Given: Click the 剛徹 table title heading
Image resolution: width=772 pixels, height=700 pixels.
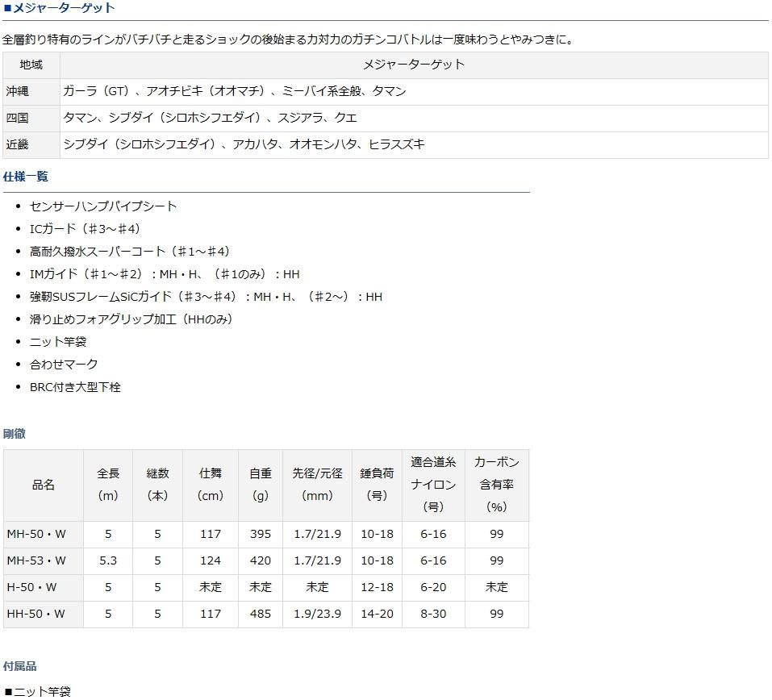Looking at the screenshot, I should tap(15, 434).
